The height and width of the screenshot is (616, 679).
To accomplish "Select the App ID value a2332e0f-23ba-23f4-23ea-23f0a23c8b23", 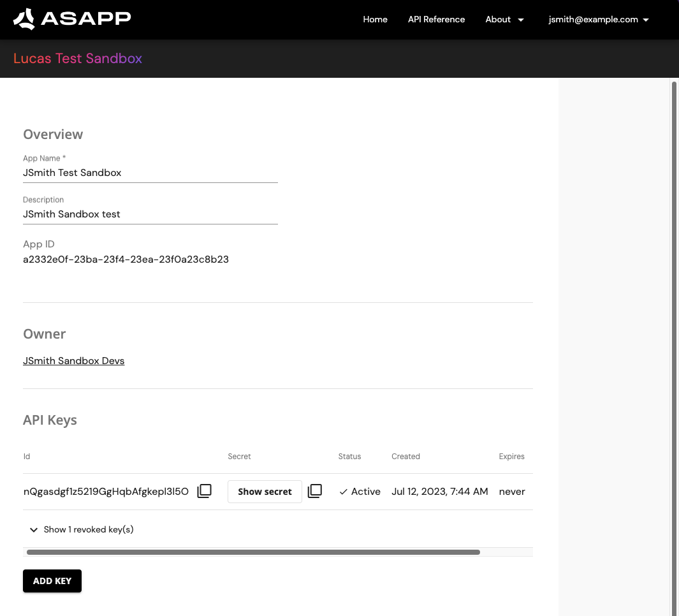I will click(126, 260).
